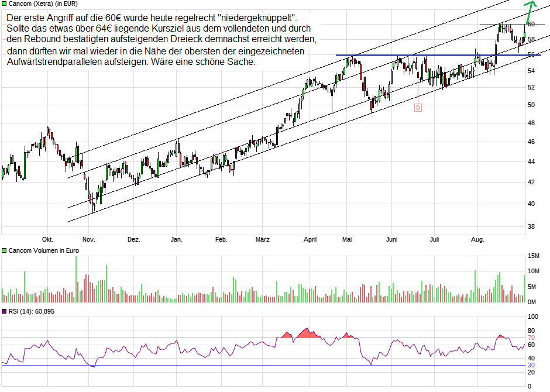Click the 42 price axis value
This screenshot has height=392, width=550.
(531, 183)
